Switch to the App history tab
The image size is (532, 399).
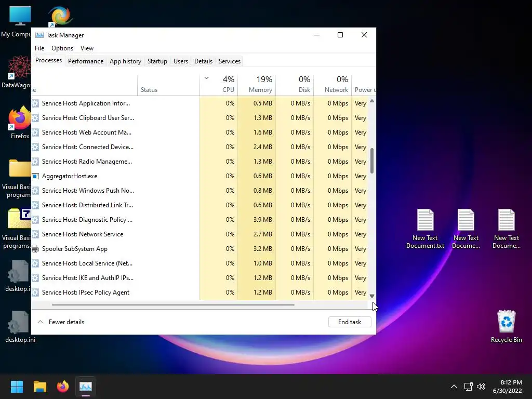click(x=125, y=61)
